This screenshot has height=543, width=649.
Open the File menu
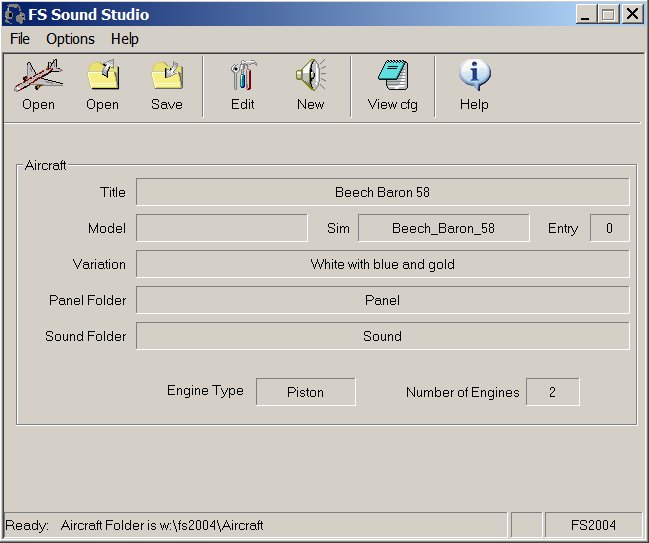(x=20, y=39)
